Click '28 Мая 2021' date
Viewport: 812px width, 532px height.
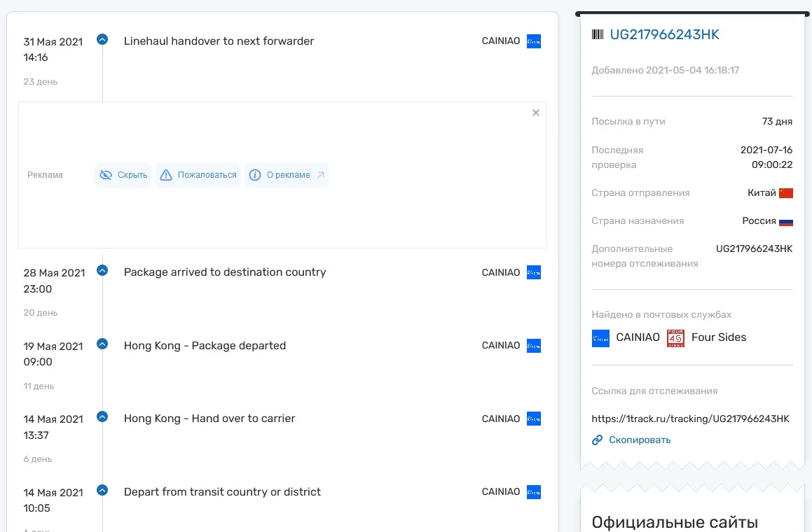[54, 273]
